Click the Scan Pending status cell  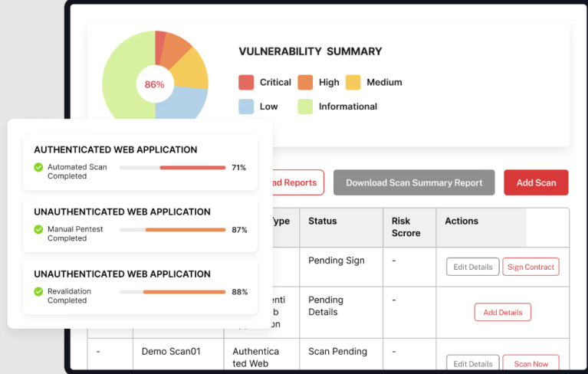341,354
